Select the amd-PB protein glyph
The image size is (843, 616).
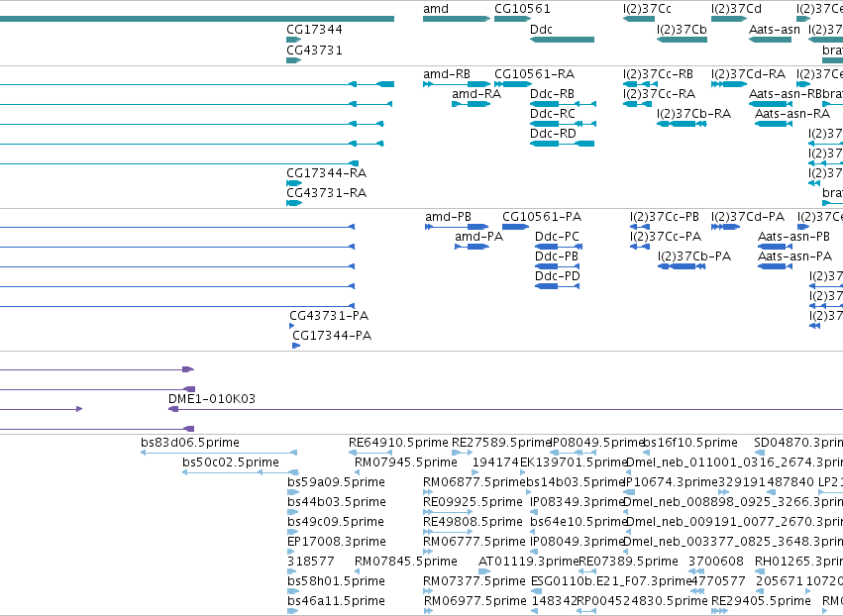(457, 227)
